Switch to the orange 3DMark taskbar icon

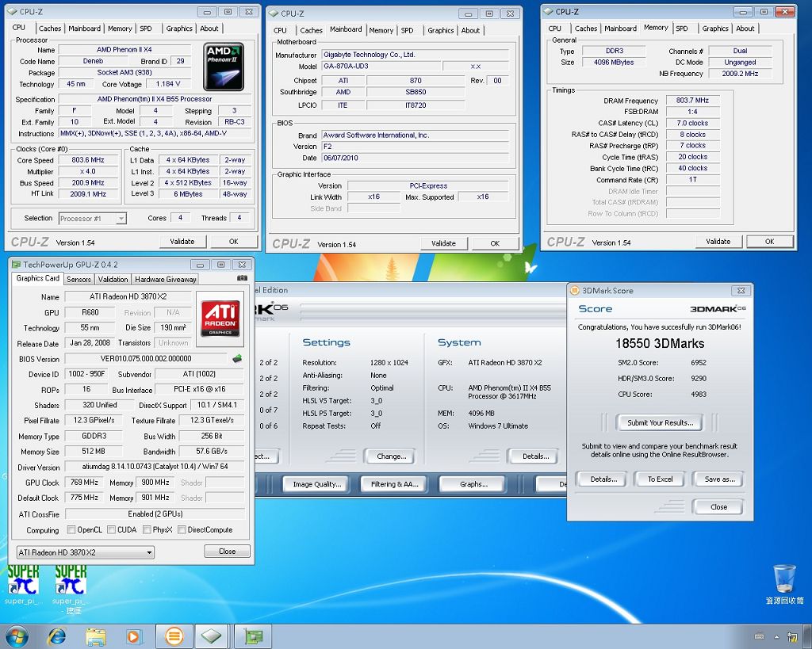[x=174, y=636]
